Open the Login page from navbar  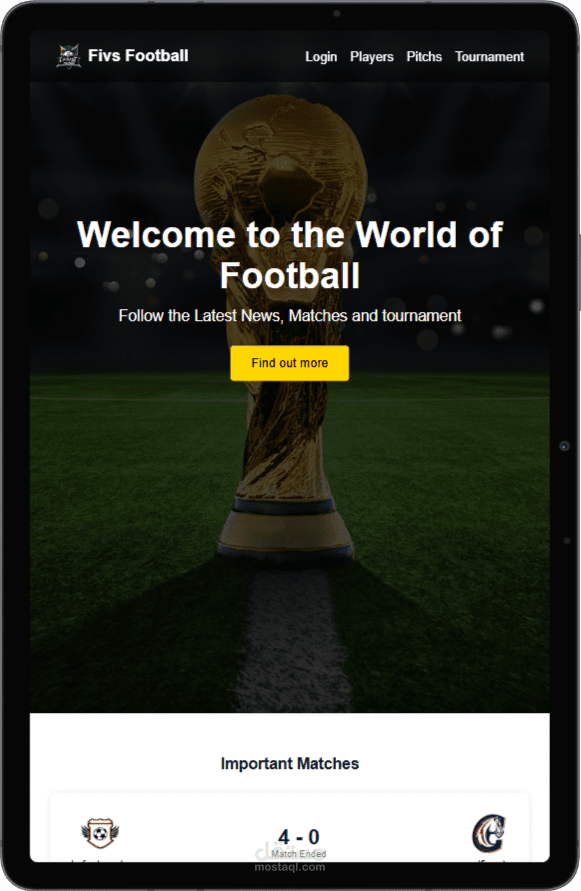click(x=321, y=57)
